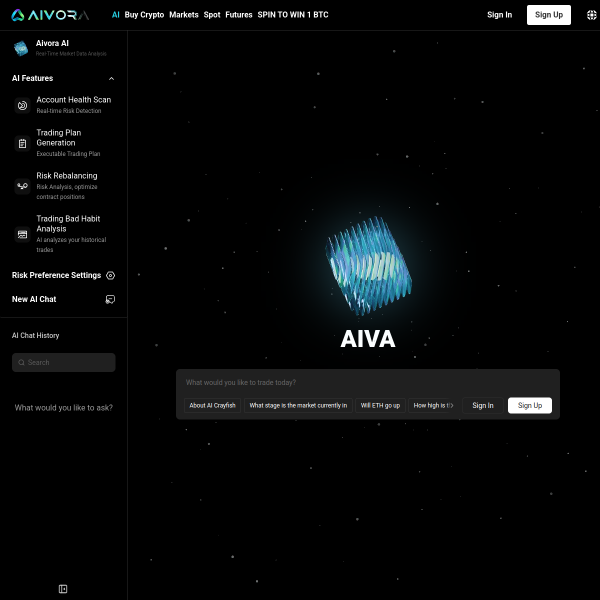Click the Risk Rebalancing icon
Viewport: 600px width, 600px height.
pyautogui.click(x=23, y=186)
